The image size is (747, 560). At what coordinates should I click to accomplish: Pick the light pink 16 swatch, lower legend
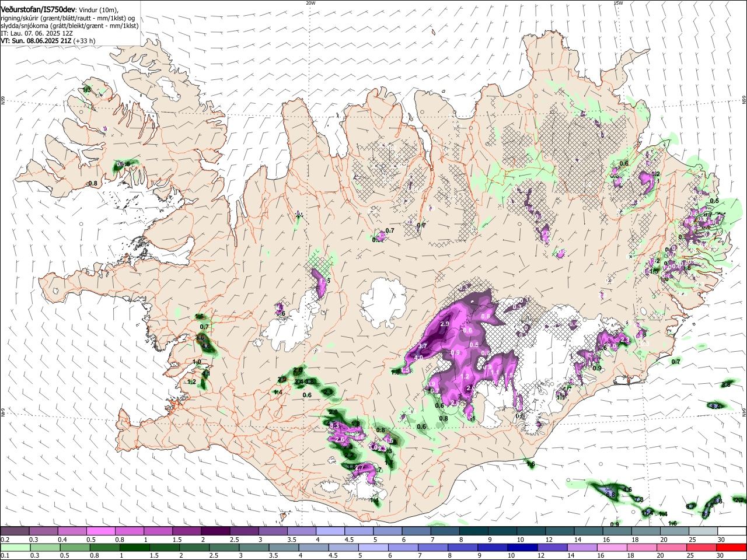point(611,547)
